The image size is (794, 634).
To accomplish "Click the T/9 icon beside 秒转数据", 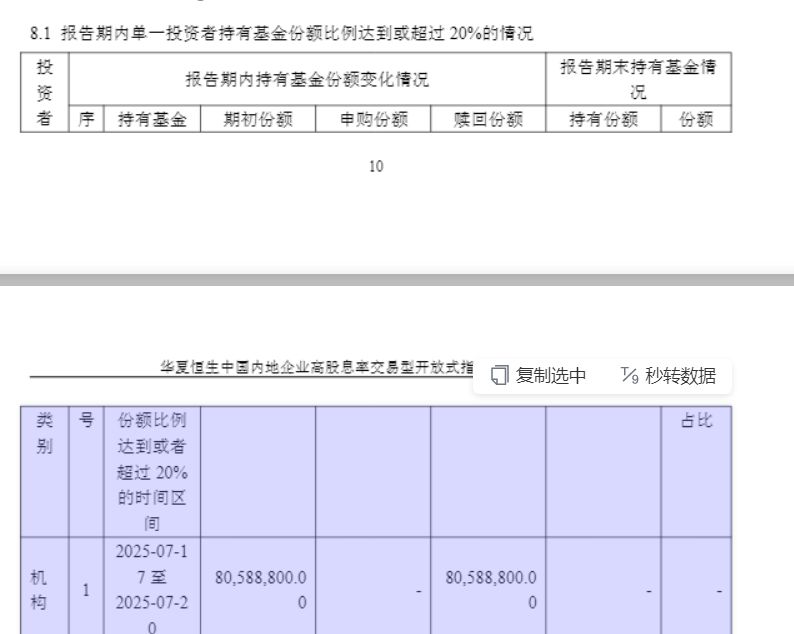I will pos(629,376).
